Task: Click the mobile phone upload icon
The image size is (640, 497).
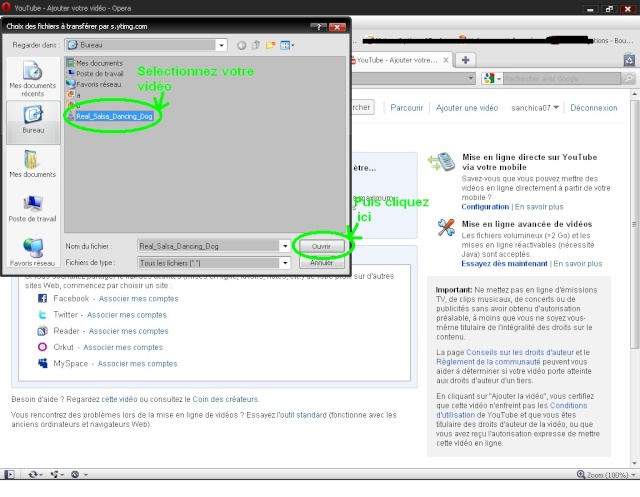Action: click(441, 162)
